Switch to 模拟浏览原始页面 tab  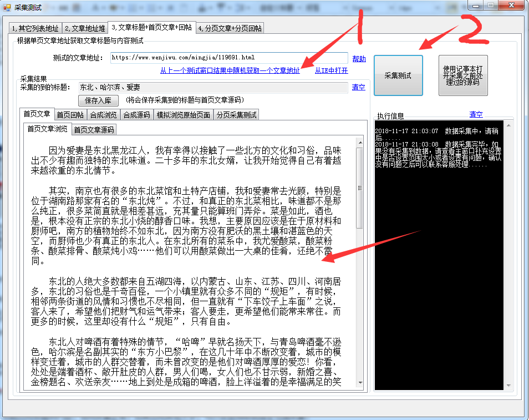[183, 115]
